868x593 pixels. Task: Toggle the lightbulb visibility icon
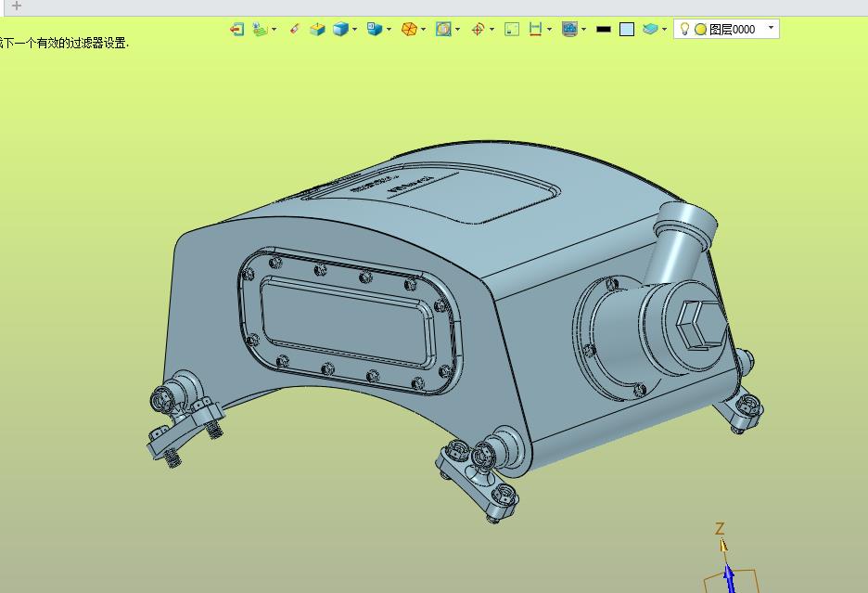point(684,29)
